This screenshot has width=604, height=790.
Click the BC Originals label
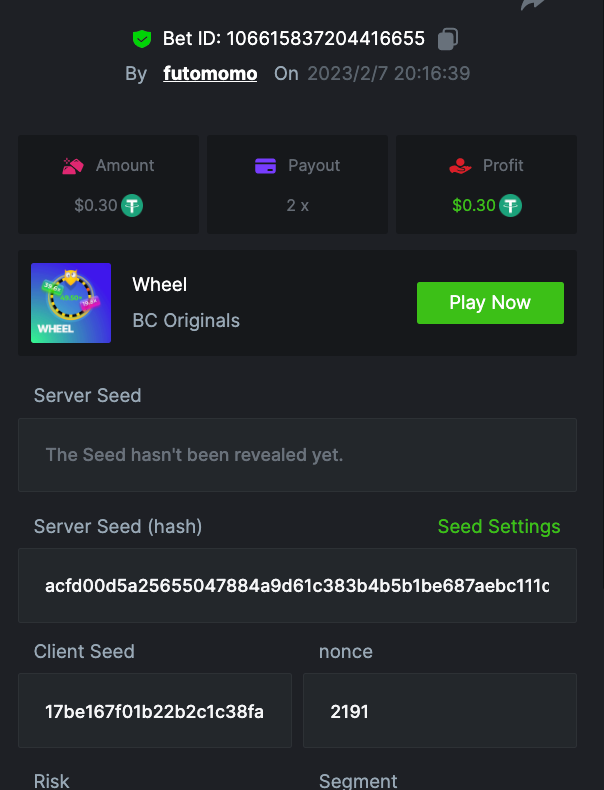click(186, 321)
